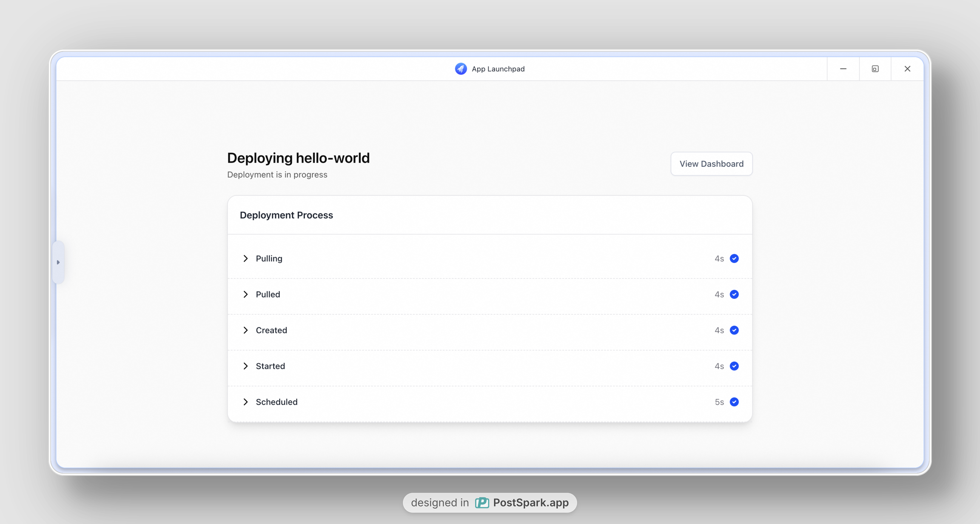The image size is (980, 524).
Task: Select the Scheduled step label
Action: [x=276, y=402]
